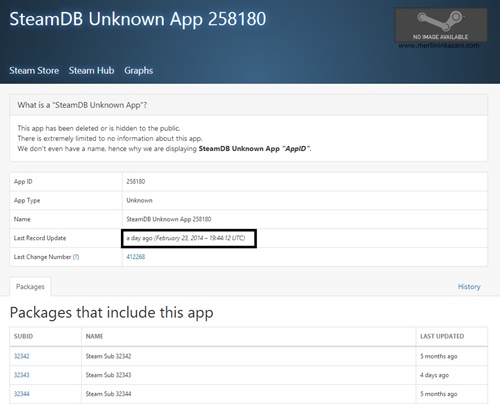Click the 'What is a SteamDB Unknown App?' heading
Image resolution: width=500 pixels, height=407 pixels.
click(82, 105)
